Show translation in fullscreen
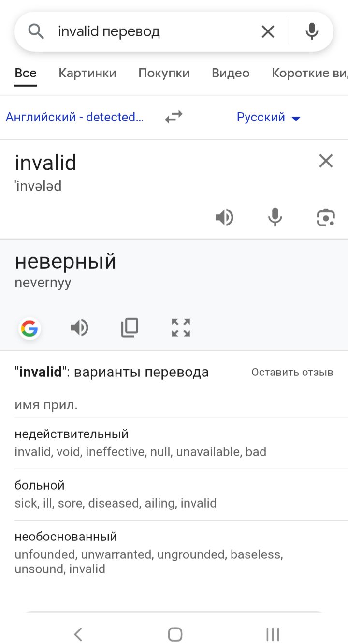 [x=181, y=328]
